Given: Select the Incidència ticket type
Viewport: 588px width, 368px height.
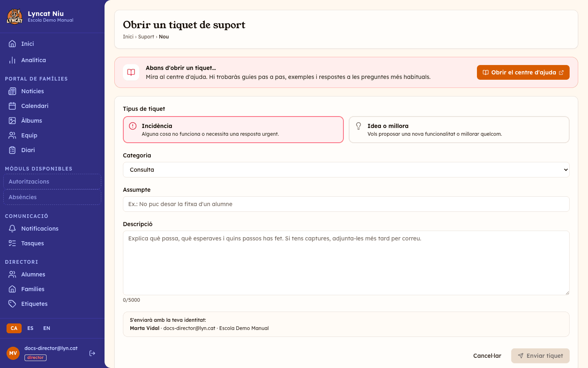Looking at the screenshot, I should click(x=233, y=130).
